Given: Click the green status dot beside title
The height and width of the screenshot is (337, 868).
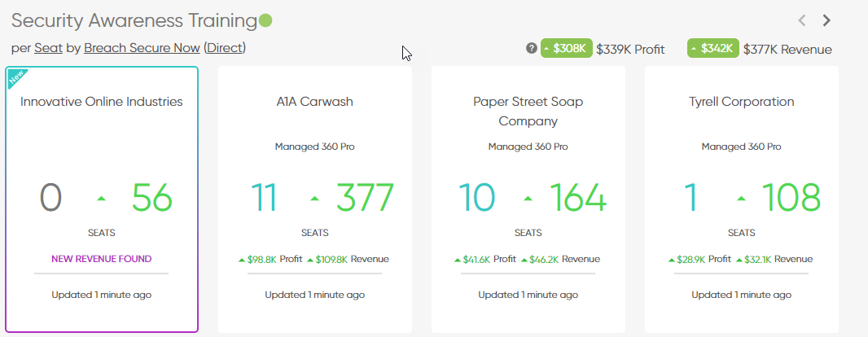Looking at the screenshot, I should click(265, 20).
